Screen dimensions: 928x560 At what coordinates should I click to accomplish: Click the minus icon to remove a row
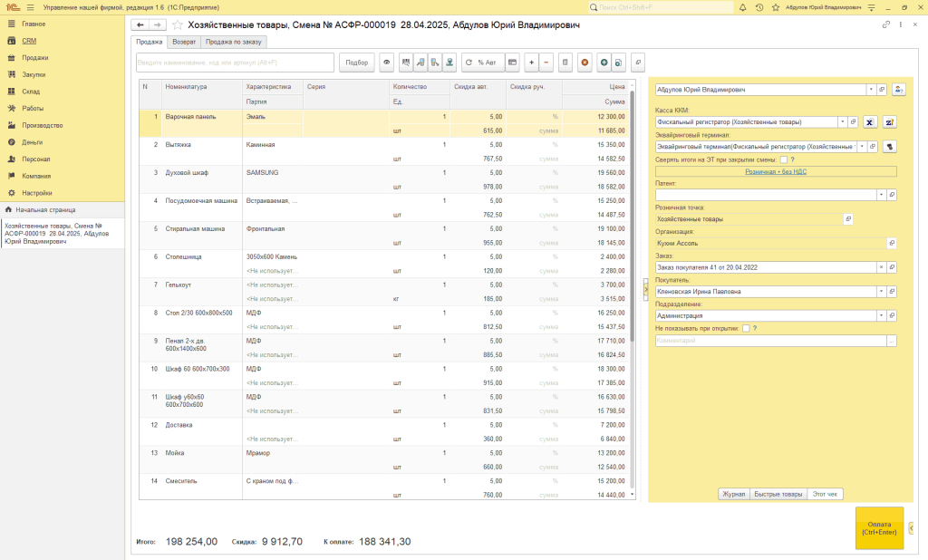546,63
